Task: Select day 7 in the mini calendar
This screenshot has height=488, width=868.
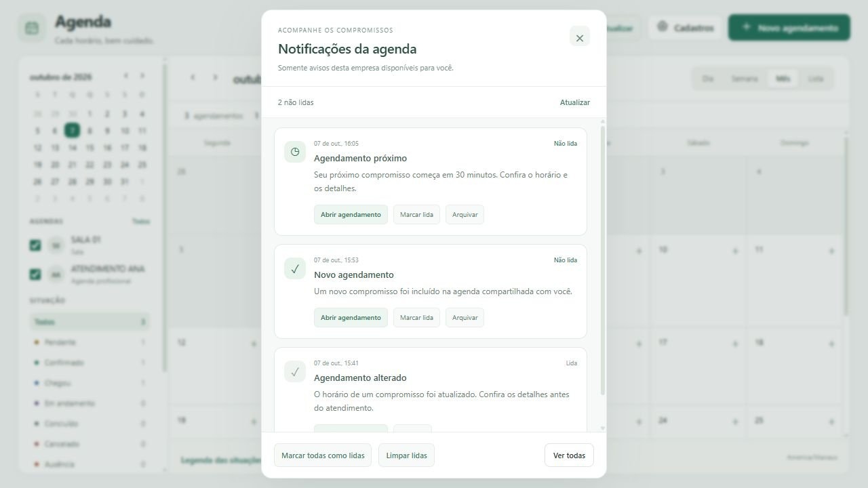Action: click(x=72, y=131)
